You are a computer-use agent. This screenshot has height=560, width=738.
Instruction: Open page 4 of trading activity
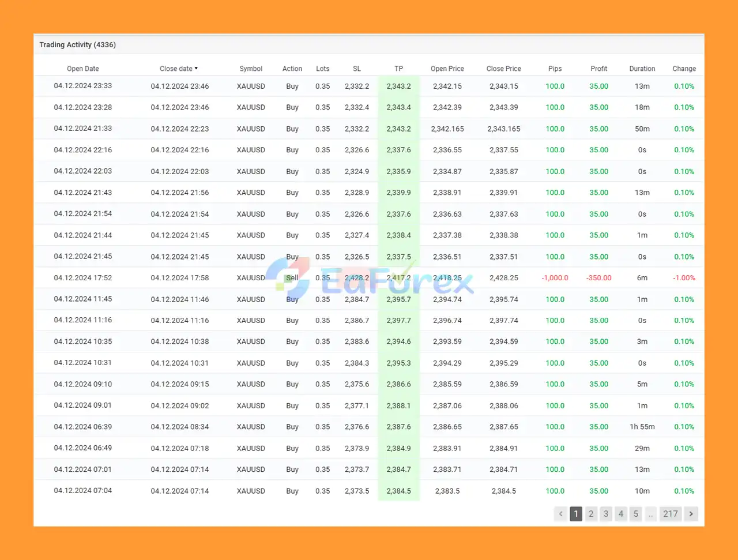pyautogui.click(x=621, y=514)
